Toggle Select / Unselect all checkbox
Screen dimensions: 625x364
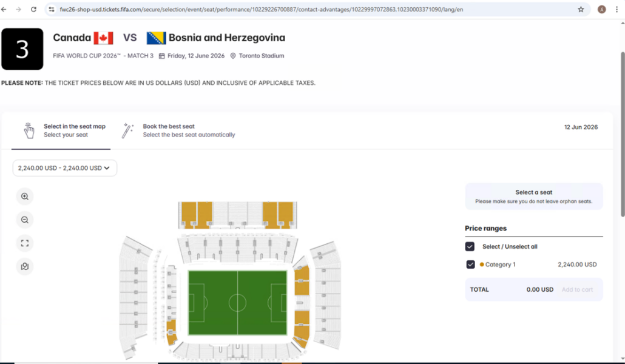(x=470, y=246)
